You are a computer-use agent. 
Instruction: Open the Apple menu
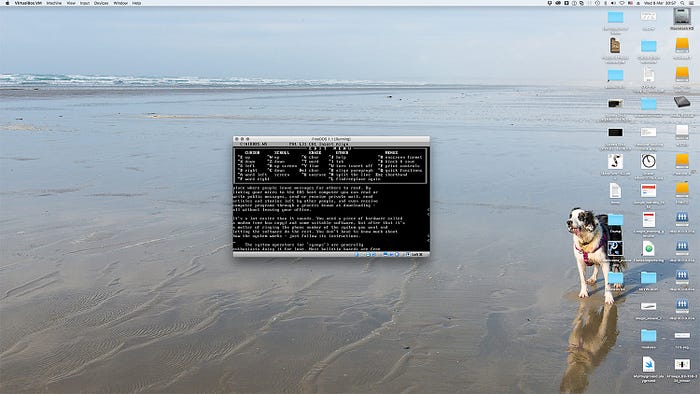coord(7,3)
